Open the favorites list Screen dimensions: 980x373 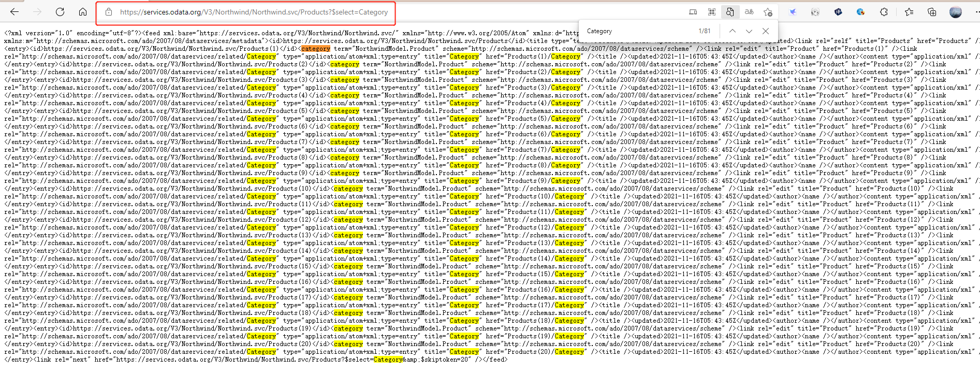coord(909,12)
